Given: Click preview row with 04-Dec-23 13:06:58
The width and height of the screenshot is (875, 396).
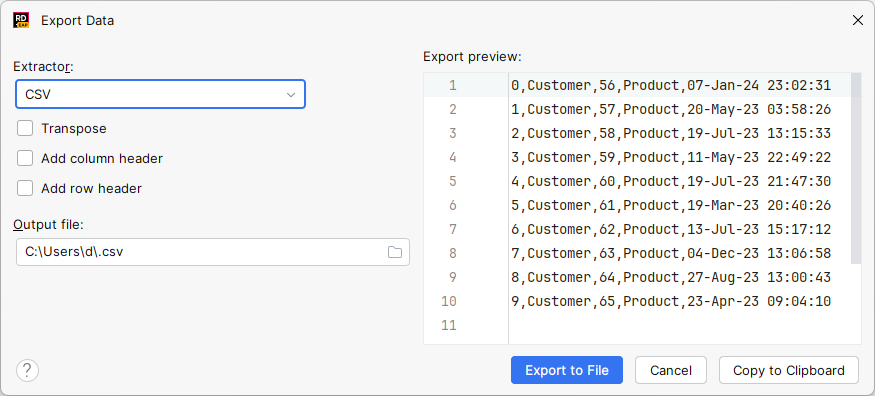Looking at the screenshot, I should pyautogui.click(x=671, y=253).
